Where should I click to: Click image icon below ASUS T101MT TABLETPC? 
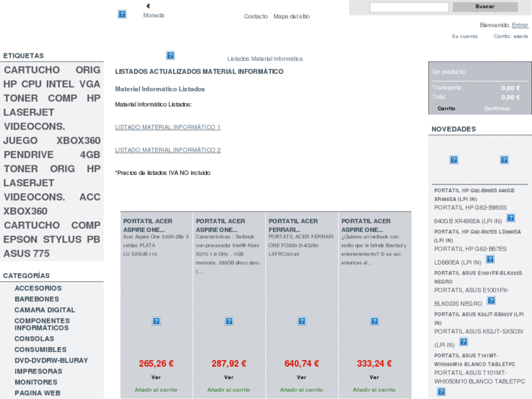click(441, 392)
